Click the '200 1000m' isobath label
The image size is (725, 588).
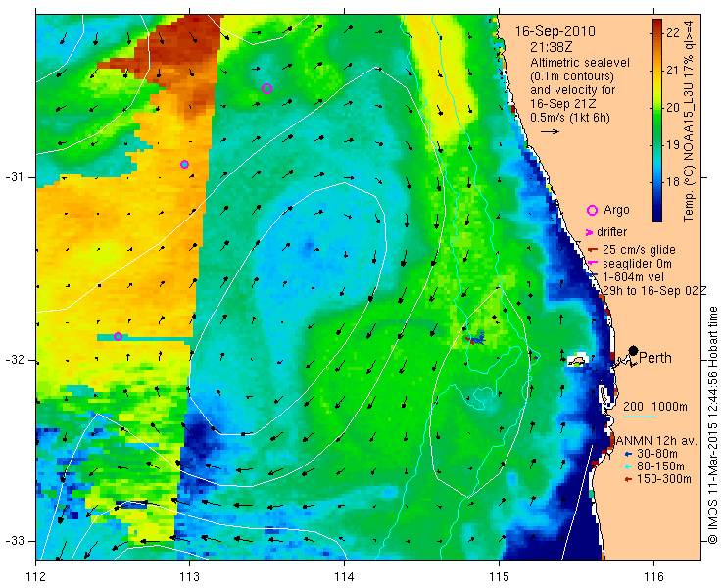tap(655, 407)
